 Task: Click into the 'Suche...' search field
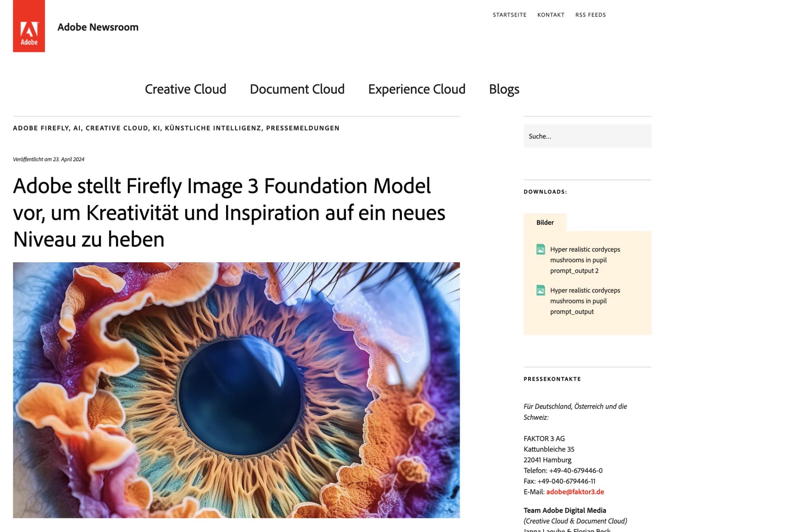pyautogui.click(x=587, y=136)
